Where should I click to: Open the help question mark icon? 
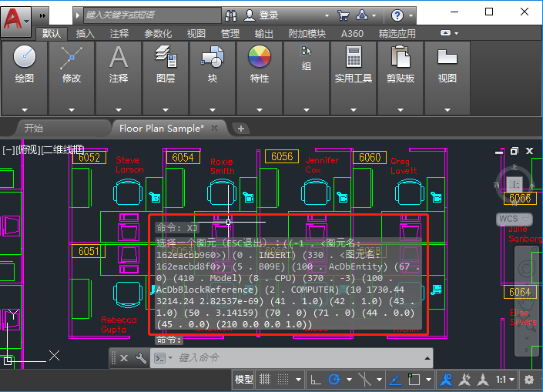pos(397,15)
